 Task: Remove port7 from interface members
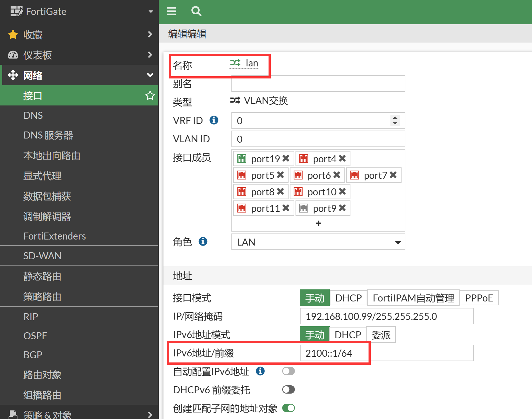click(393, 175)
